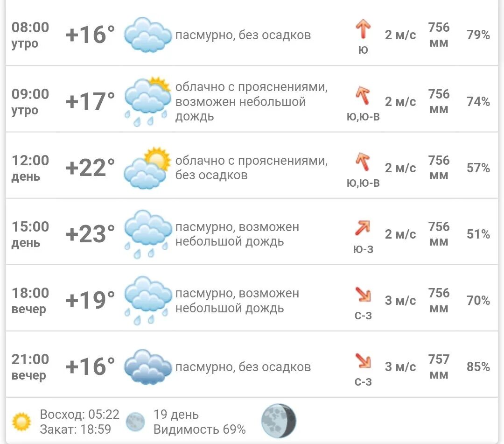Click the +23° temperature value
504x444 pixels.
point(91,234)
